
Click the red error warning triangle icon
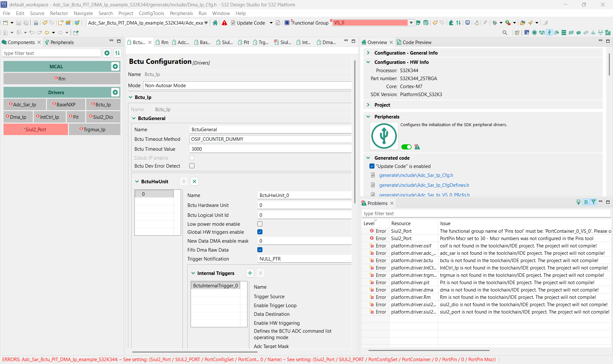(224, 23)
